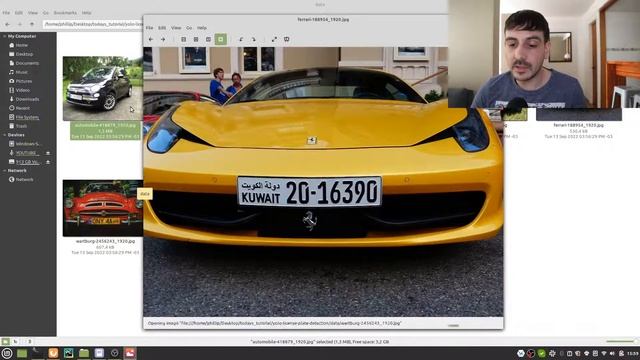
Task: Launch Firefox from the taskbar
Action: point(53,353)
